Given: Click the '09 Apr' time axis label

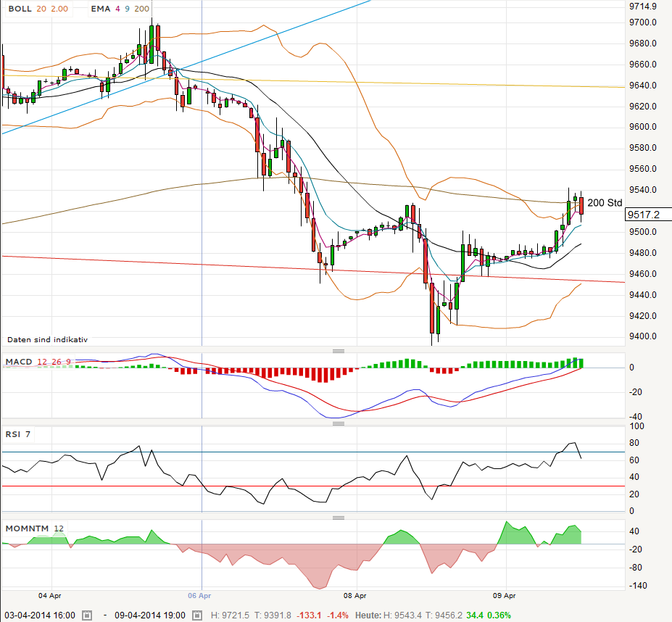Looking at the screenshot, I should (504, 595).
